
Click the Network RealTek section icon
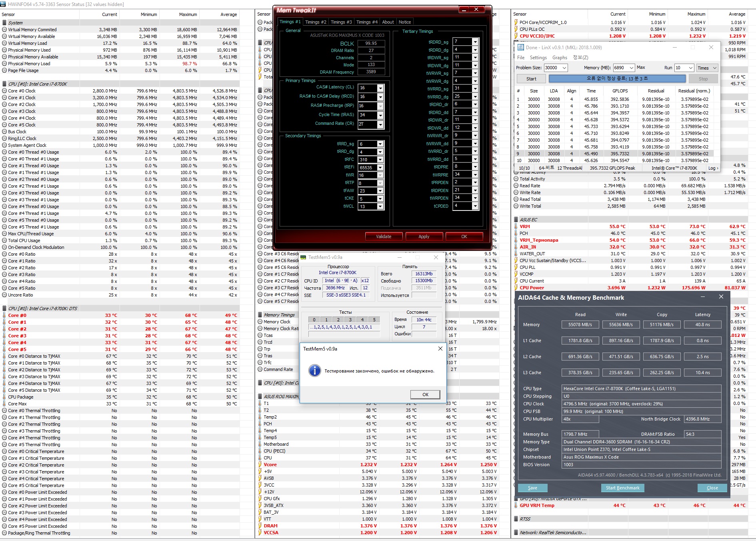pyautogui.click(x=516, y=533)
